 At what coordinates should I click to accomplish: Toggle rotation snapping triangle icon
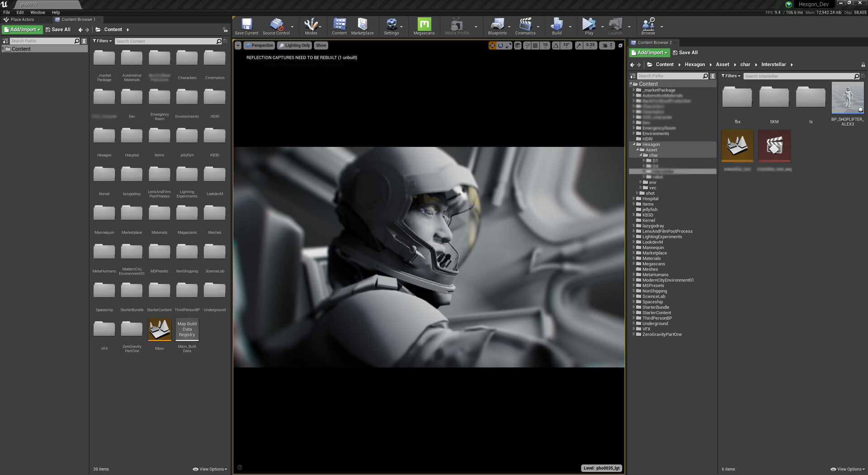tap(556, 45)
